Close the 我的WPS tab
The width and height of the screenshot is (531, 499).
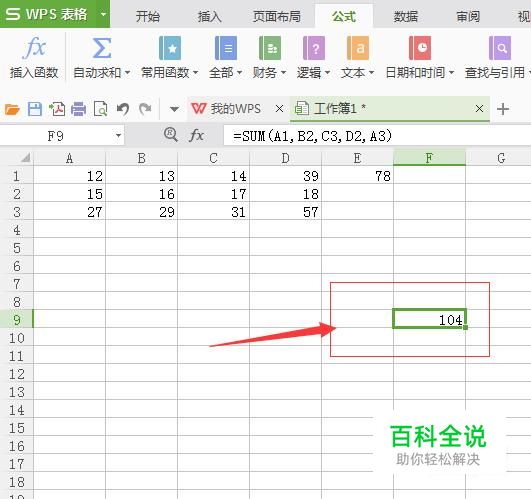(279, 109)
